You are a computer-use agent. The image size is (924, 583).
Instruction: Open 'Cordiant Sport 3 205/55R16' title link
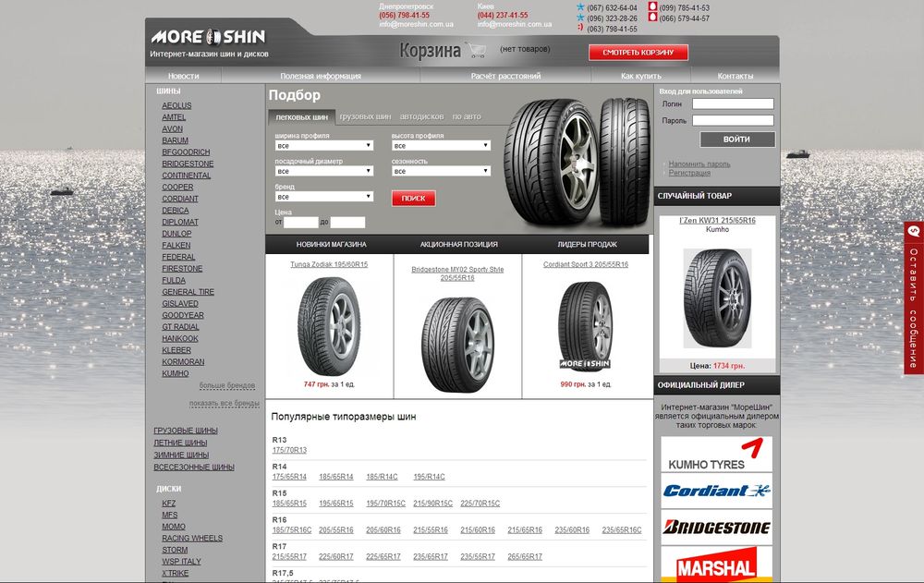click(x=586, y=264)
